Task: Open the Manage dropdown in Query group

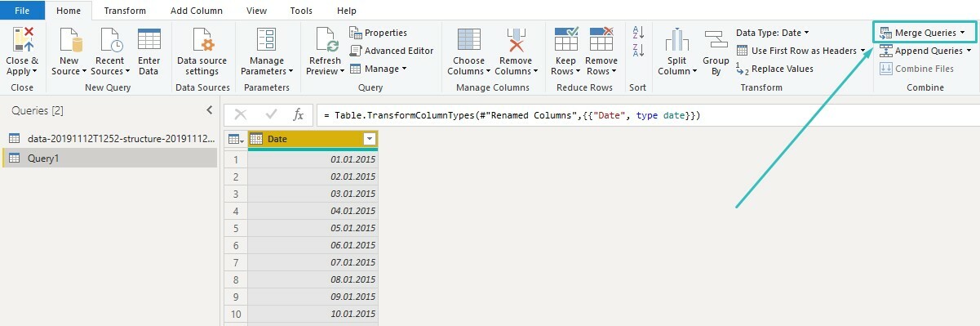Action: (378, 69)
